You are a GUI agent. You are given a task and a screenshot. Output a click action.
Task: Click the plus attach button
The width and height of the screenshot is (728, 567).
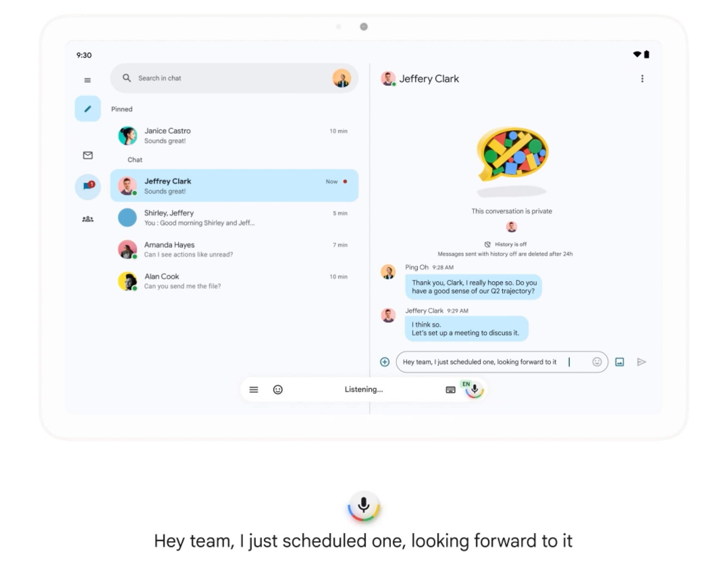tap(384, 362)
